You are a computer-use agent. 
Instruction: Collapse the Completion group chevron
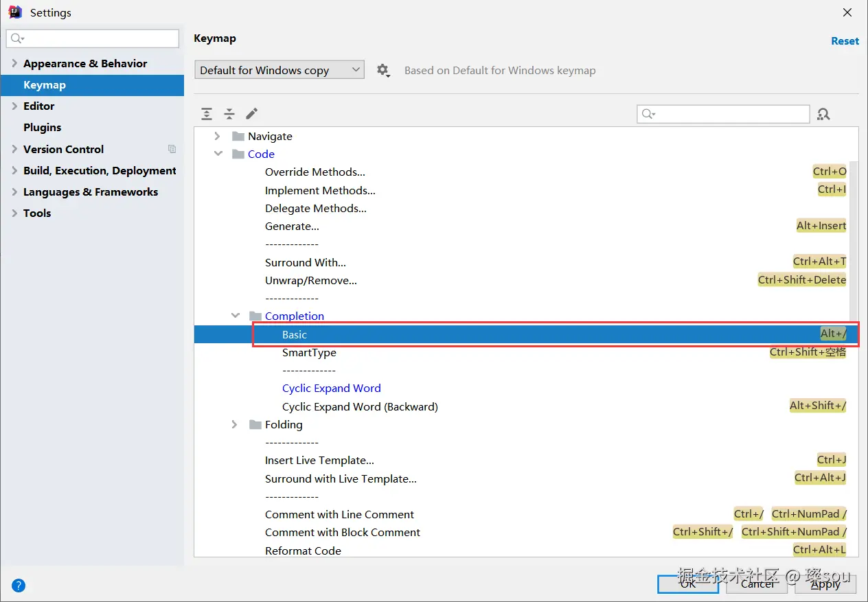point(236,316)
